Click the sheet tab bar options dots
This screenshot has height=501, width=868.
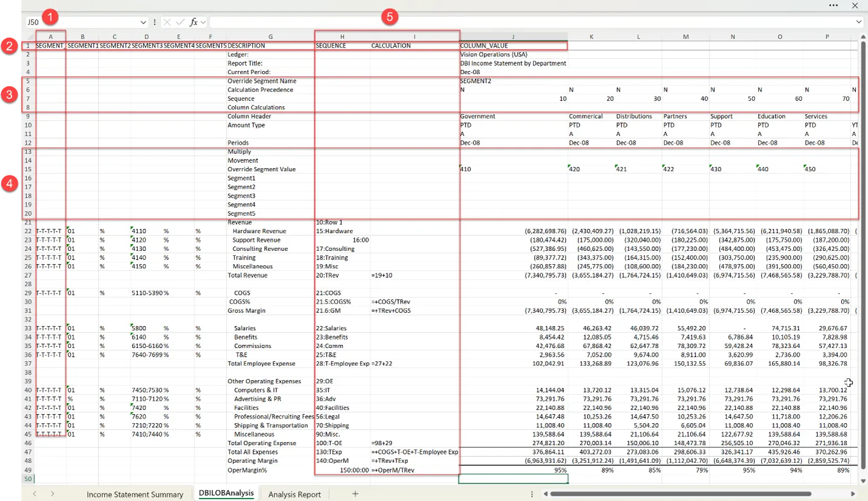(532, 494)
